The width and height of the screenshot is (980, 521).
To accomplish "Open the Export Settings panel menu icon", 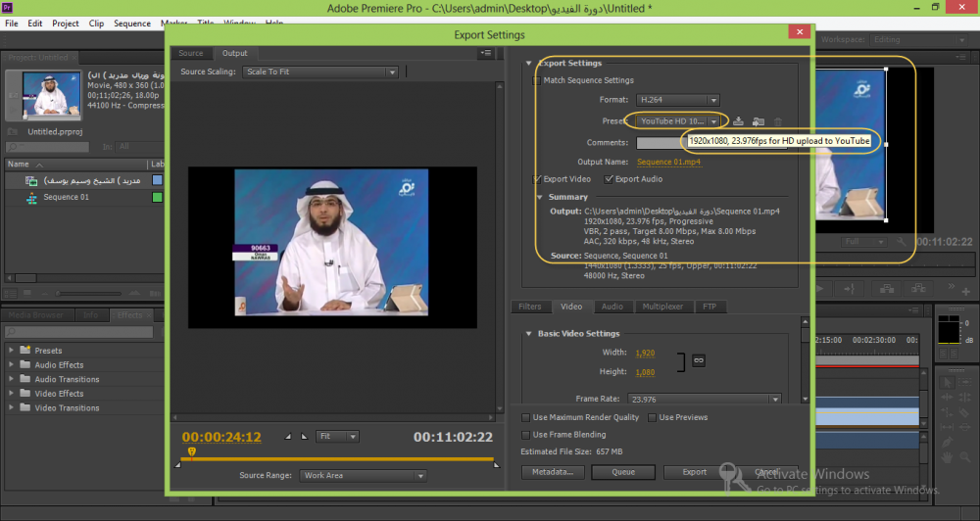I will pos(486,54).
